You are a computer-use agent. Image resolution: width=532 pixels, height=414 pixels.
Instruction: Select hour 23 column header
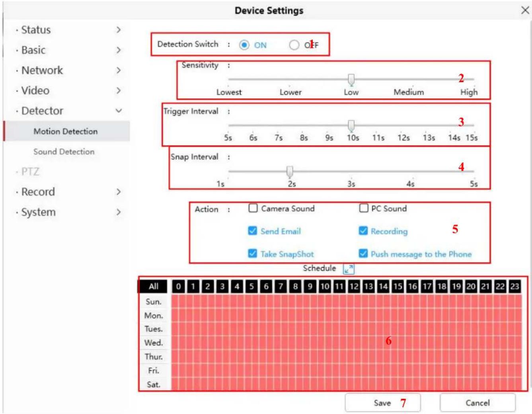click(514, 286)
